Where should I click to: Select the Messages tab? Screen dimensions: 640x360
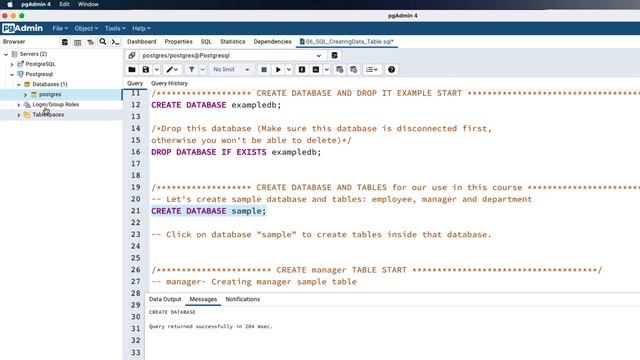point(203,299)
